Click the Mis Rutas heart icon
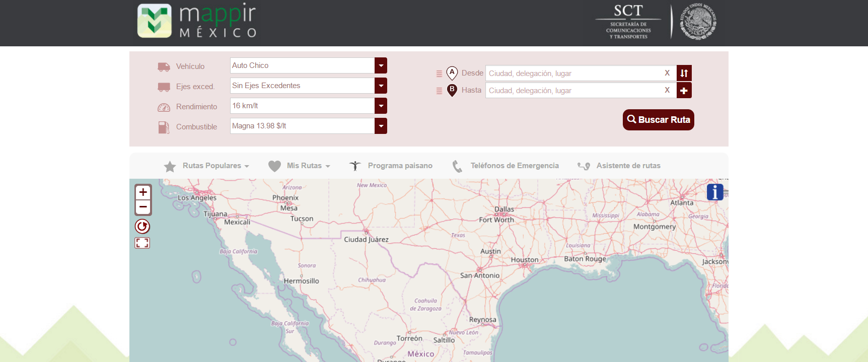 (274, 166)
